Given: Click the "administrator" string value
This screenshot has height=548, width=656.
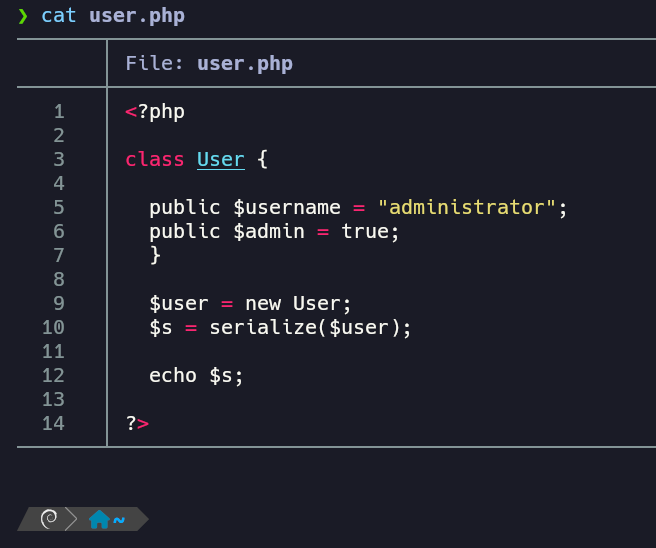Looking at the screenshot, I should click(x=467, y=207).
